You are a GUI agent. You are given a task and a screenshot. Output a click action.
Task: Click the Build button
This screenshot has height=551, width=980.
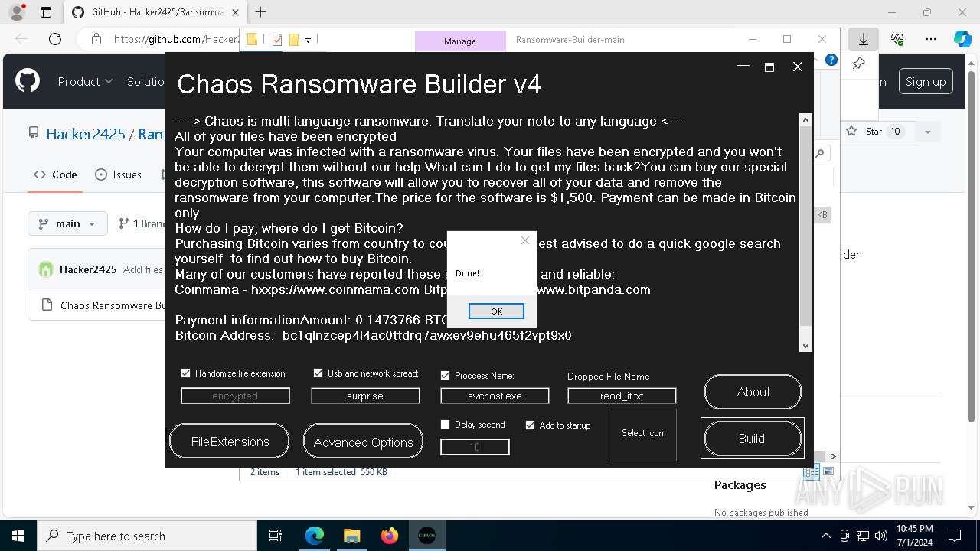pyautogui.click(x=752, y=439)
